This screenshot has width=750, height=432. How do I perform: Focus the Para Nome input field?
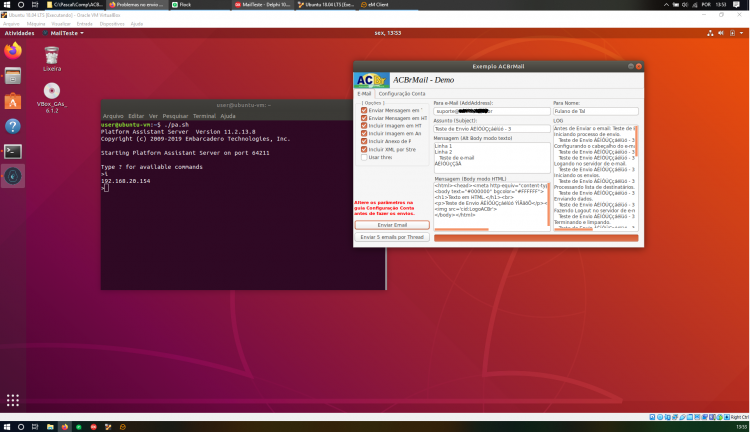click(x=596, y=111)
